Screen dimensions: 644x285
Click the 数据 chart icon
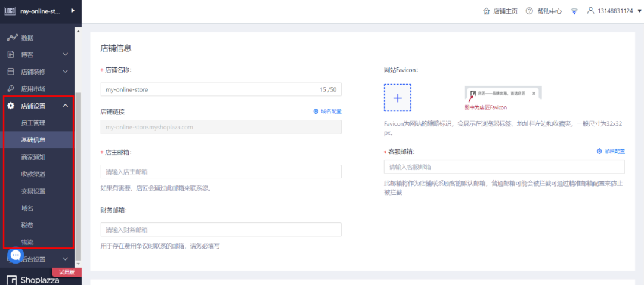[11, 38]
